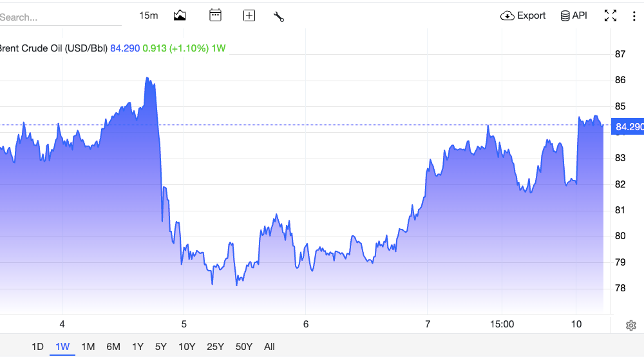Select the 50Y time range

click(x=243, y=347)
